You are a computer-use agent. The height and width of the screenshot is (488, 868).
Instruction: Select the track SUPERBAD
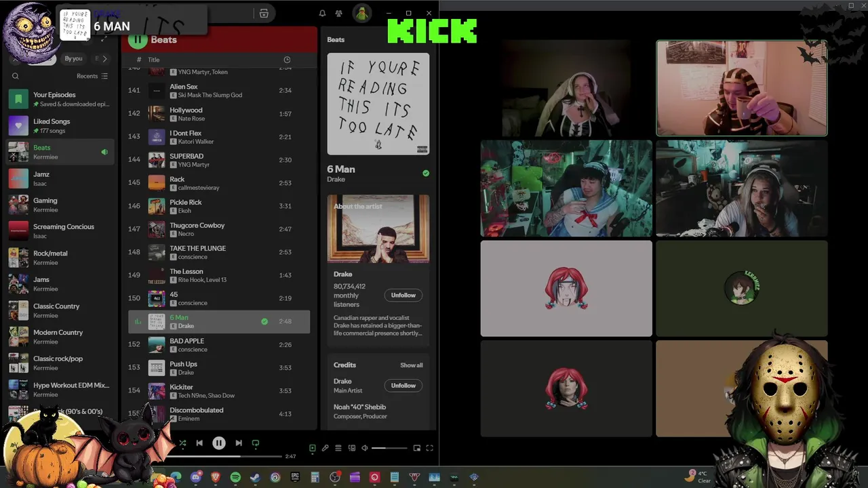[x=219, y=160]
